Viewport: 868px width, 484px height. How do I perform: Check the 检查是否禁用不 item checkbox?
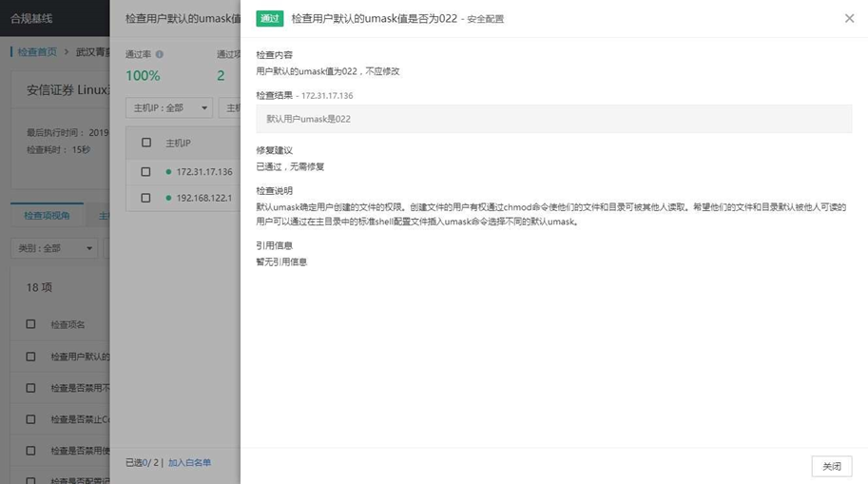point(30,388)
